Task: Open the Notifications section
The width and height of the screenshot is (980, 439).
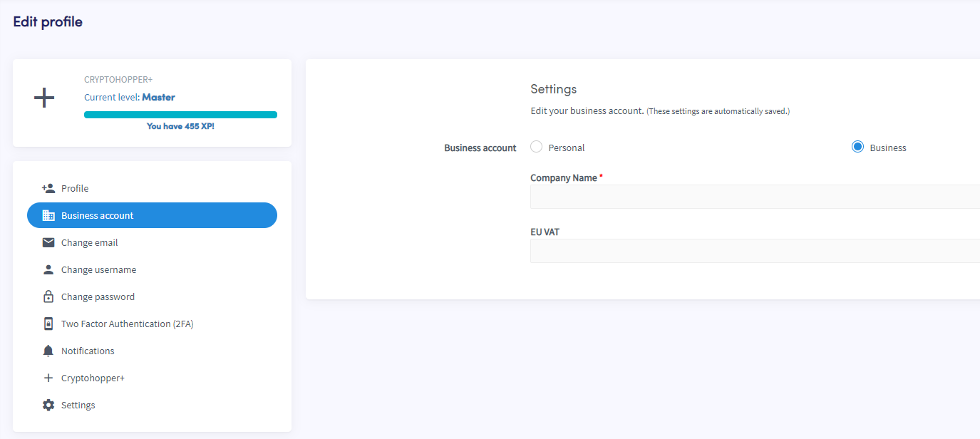Action: (x=152, y=351)
